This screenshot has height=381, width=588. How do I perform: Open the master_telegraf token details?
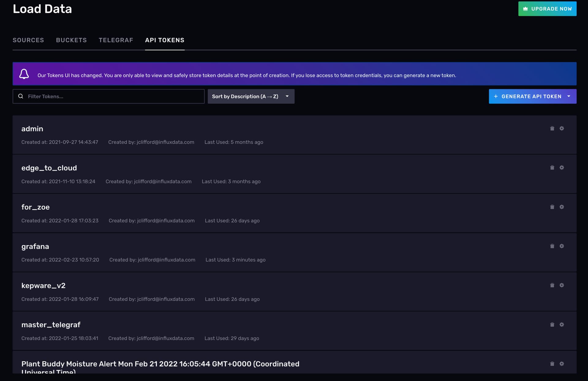(x=51, y=325)
